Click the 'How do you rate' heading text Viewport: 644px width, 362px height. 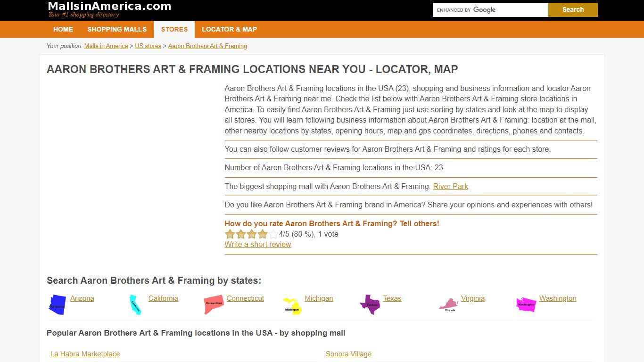(332, 223)
